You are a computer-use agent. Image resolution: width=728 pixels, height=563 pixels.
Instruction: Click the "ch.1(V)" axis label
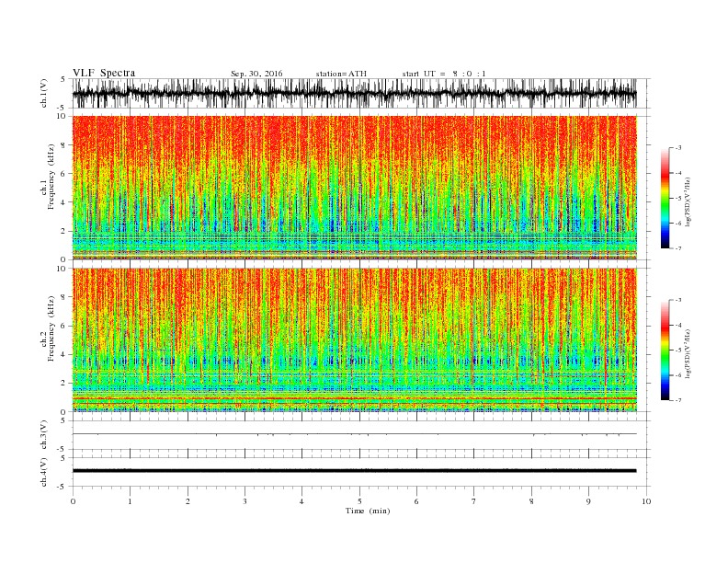pos(44,93)
